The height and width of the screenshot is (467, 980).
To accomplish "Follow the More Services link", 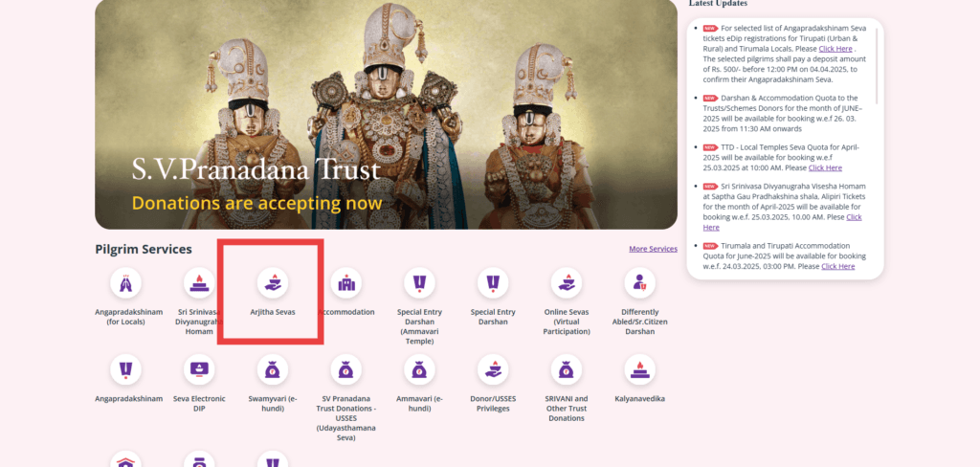I will 653,249.
